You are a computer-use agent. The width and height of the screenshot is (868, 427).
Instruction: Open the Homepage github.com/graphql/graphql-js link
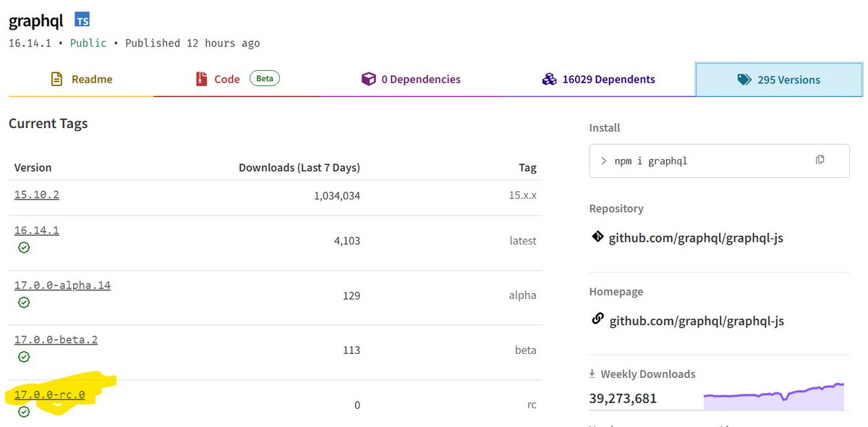697,321
